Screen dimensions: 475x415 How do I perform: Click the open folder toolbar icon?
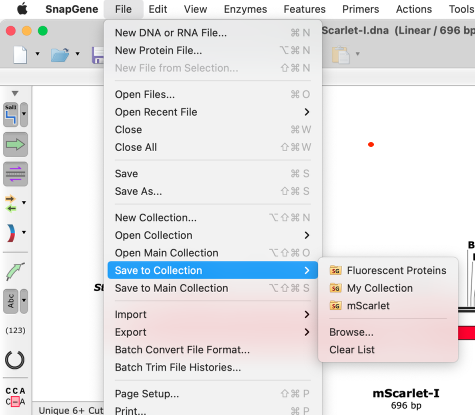point(60,54)
